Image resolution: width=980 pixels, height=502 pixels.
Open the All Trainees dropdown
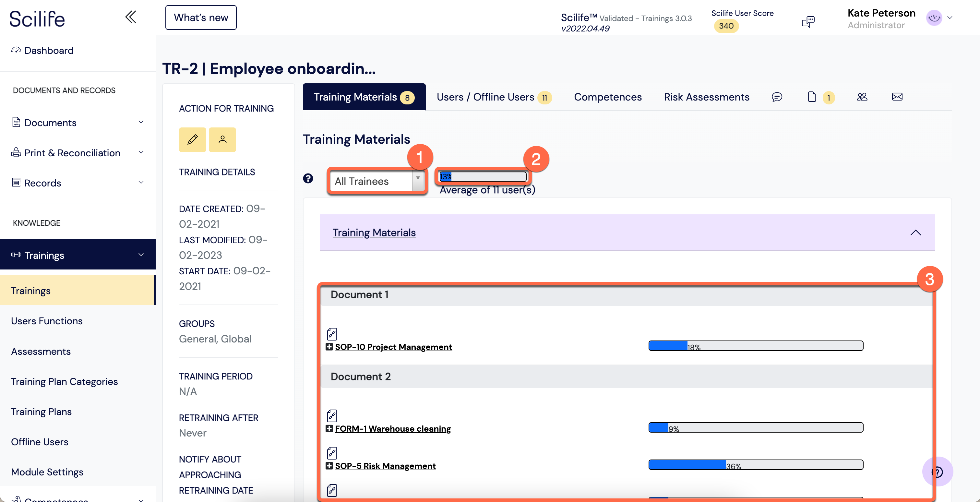(x=377, y=181)
